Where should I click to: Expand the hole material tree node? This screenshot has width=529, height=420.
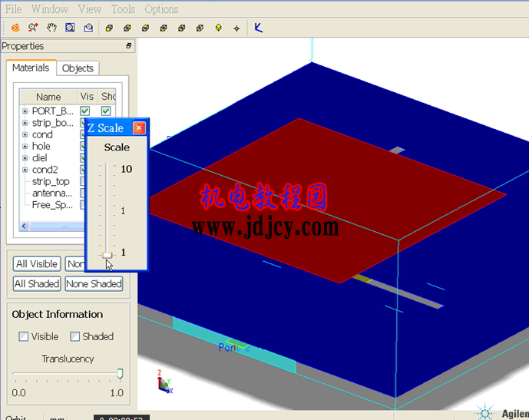[x=25, y=147]
